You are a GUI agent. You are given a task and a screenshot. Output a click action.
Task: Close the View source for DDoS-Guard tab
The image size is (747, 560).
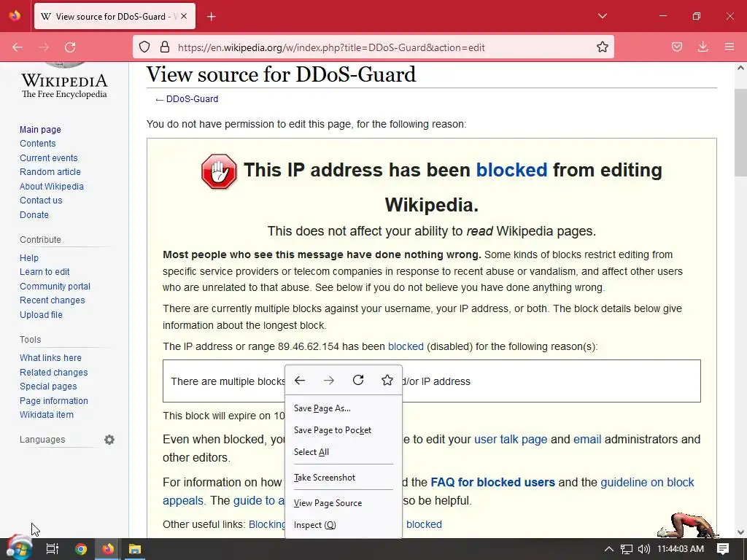(x=184, y=16)
